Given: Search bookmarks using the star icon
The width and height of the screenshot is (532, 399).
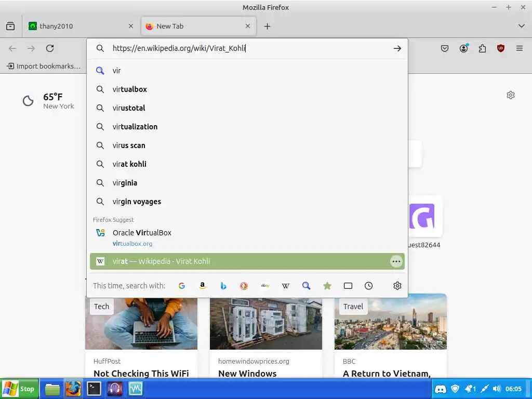Looking at the screenshot, I should coord(327,286).
